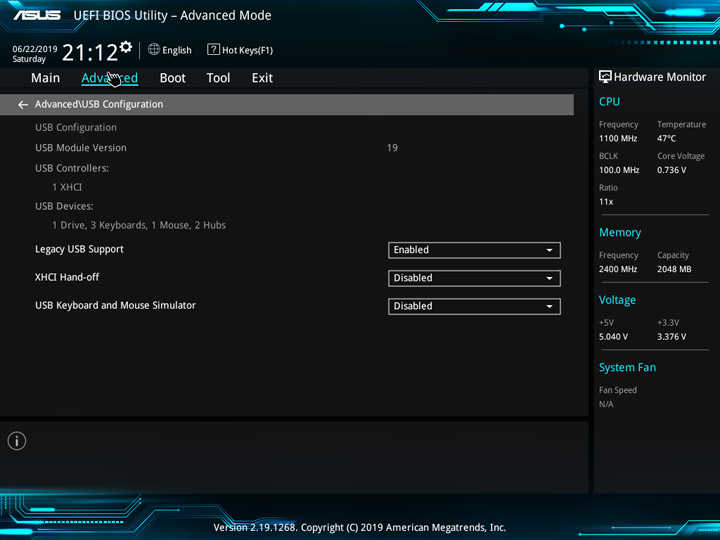Select the XHCI Hand-off label

[x=67, y=277]
